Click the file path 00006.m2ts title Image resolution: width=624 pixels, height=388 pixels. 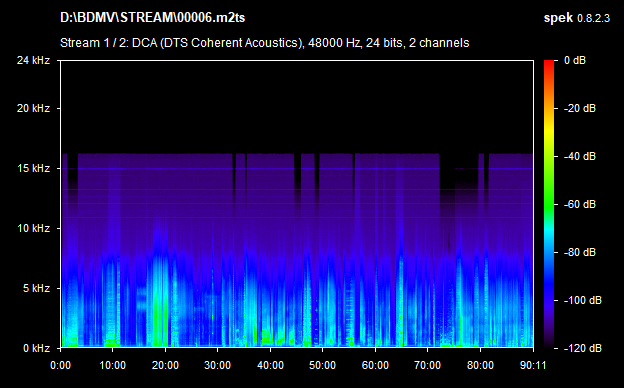[153, 18]
